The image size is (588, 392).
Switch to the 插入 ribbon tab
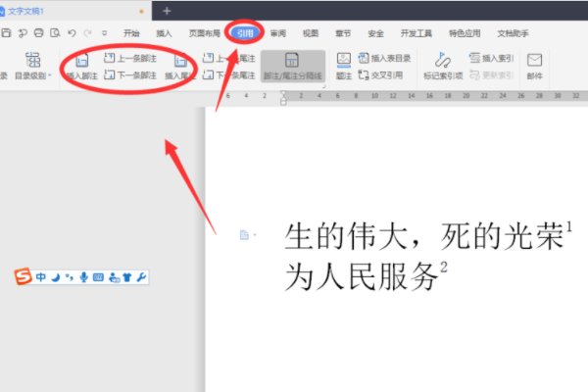[x=164, y=33]
